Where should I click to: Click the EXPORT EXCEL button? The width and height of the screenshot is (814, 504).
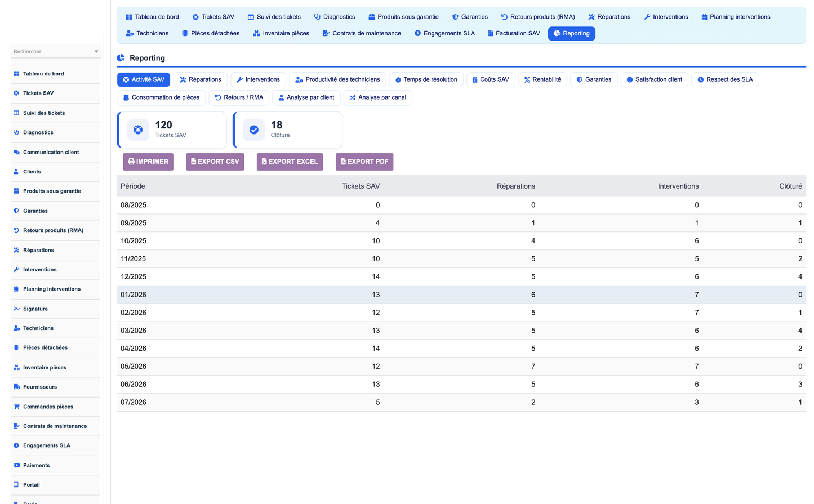pos(290,162)
